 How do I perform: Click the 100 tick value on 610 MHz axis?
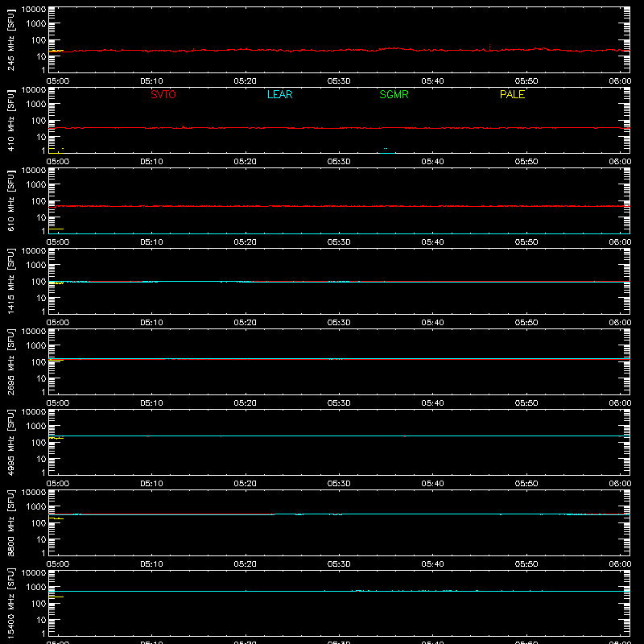coord(39,200)
